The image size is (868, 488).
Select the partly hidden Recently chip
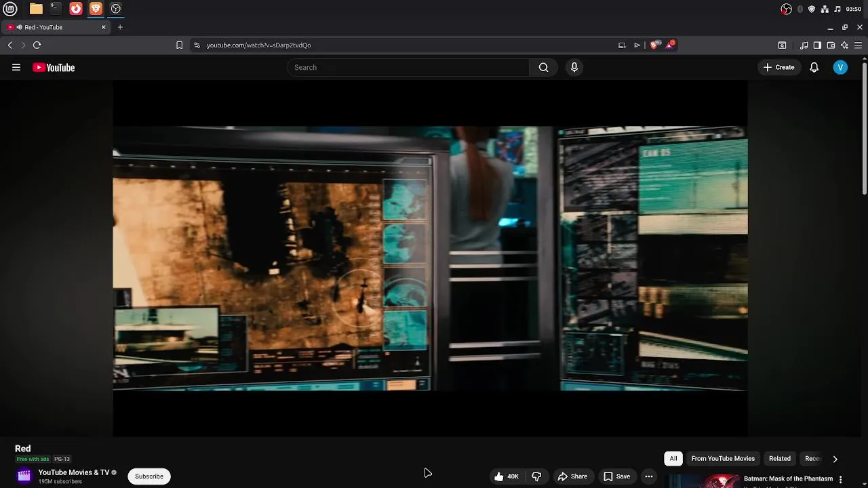[812, 459]
